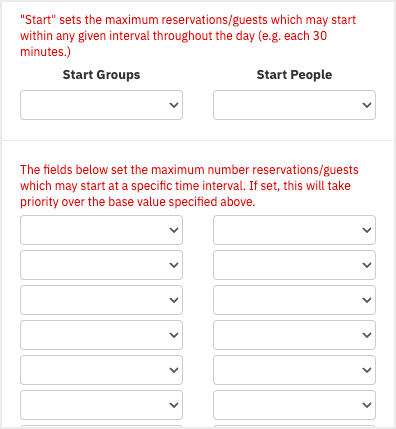Select the third-row left interval dropdown

(101, 300)
